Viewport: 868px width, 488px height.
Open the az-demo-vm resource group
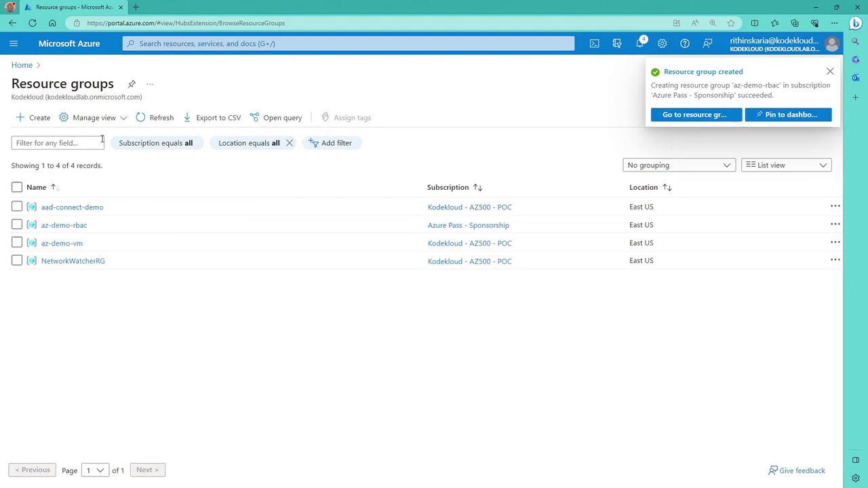[x=62, y=243]
